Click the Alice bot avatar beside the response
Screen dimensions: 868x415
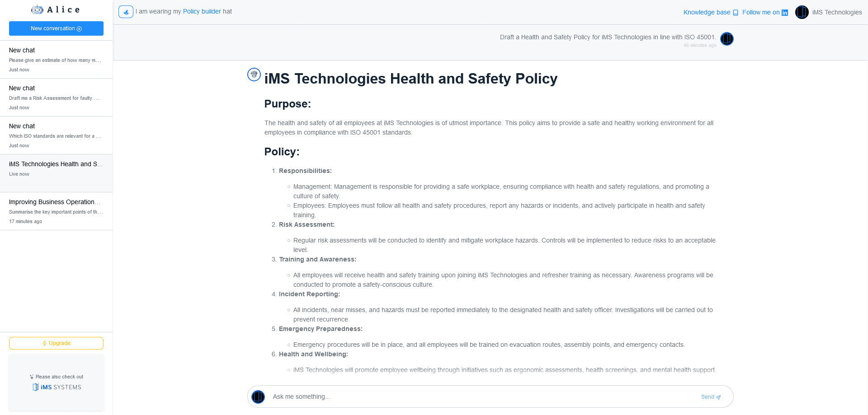click(254, 75)
